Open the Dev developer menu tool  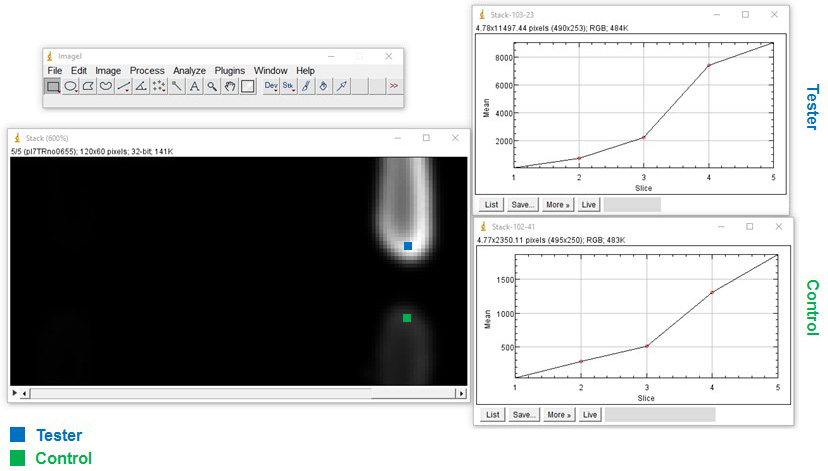point(271,86)
